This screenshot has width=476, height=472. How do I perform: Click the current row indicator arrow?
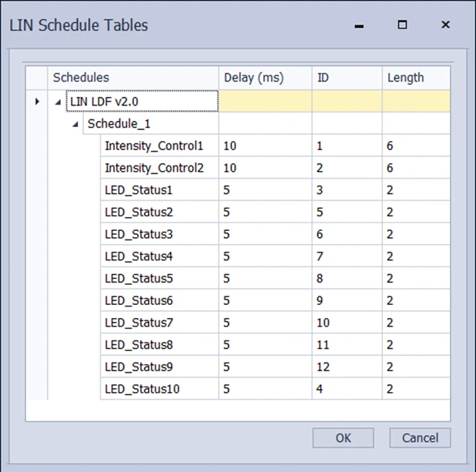(37, 102)
